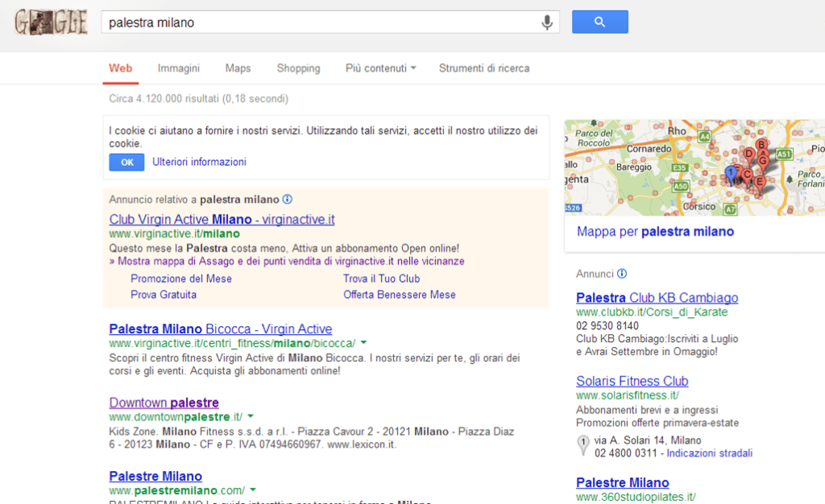This screenshot has width=825, height=504.
Task: Click result count text 'Circa 4.120.000 risultati'
Action: pos(198,99)
